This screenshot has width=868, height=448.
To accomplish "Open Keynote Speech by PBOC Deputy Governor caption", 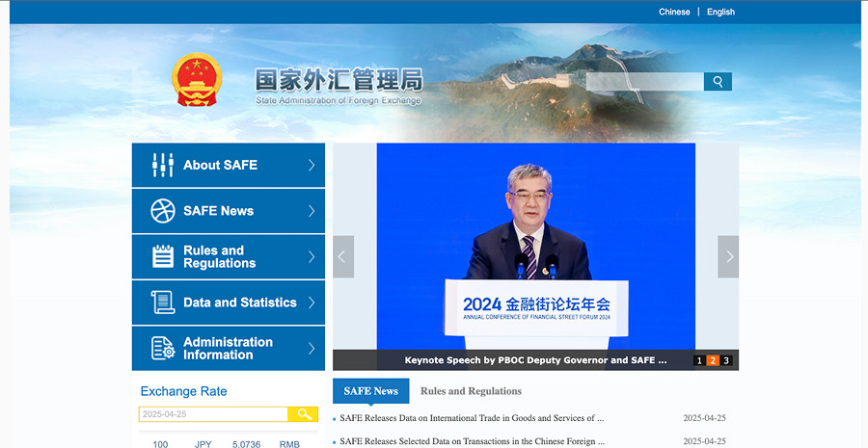I will tap(536, 360).
